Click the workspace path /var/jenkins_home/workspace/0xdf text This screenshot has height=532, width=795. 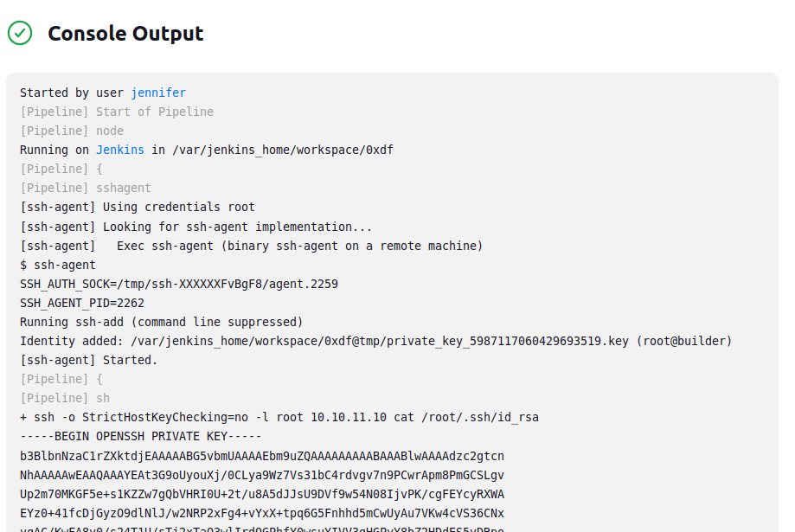[x=283, y=150]
